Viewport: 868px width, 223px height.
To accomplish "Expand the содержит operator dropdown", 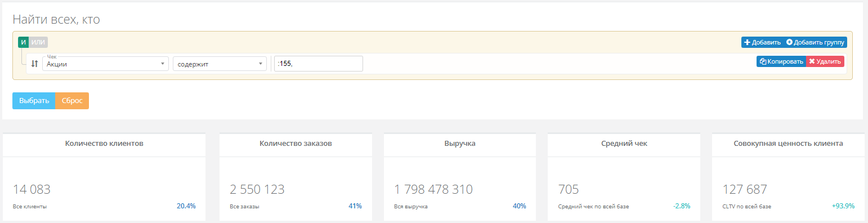I will coord(220,64).
